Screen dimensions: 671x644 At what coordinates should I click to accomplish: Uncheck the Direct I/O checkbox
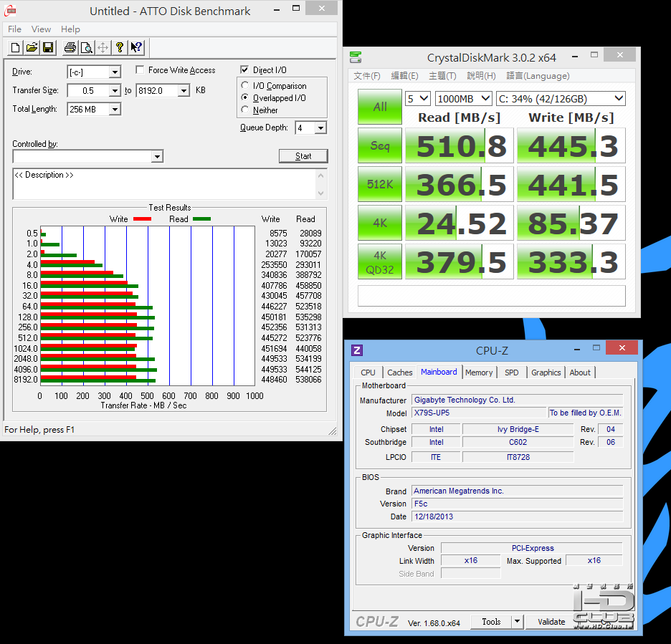click(244, 69)
